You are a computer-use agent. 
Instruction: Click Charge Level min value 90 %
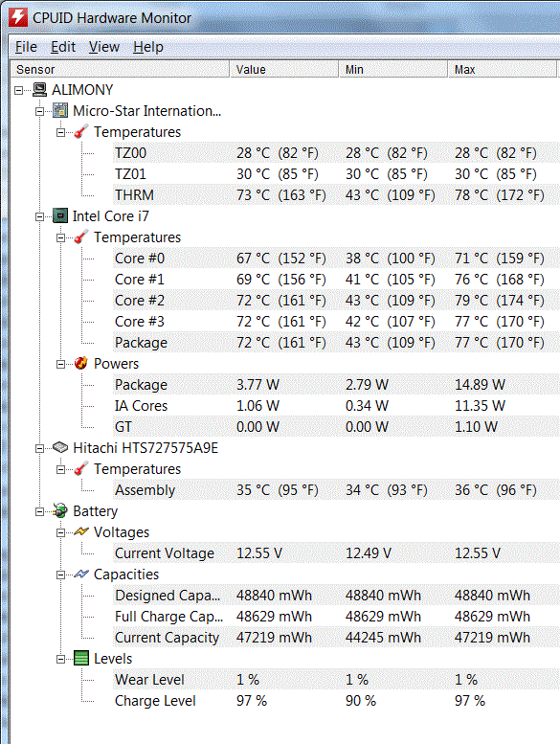[x=361, y=700]
